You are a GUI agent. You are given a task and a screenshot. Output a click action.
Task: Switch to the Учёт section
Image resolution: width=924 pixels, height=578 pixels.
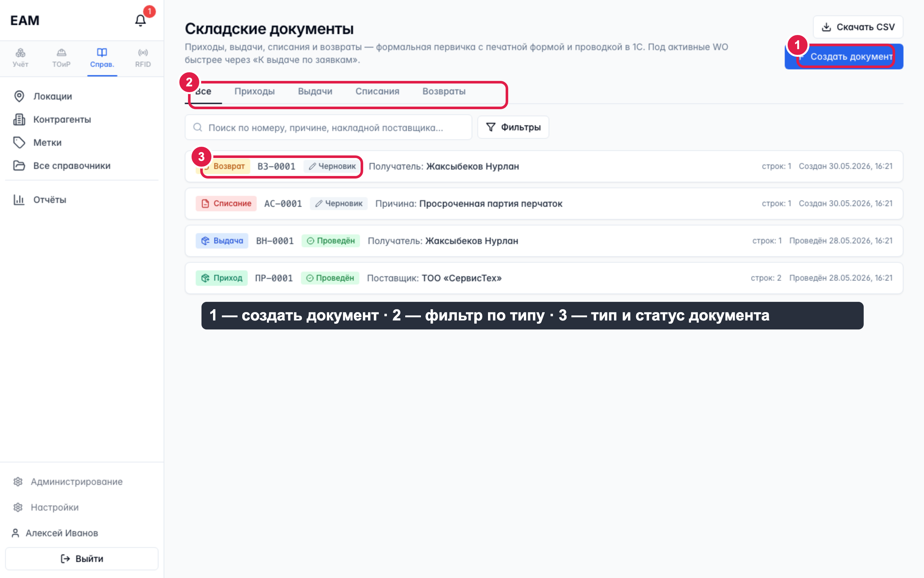click(x=20, y=58)
